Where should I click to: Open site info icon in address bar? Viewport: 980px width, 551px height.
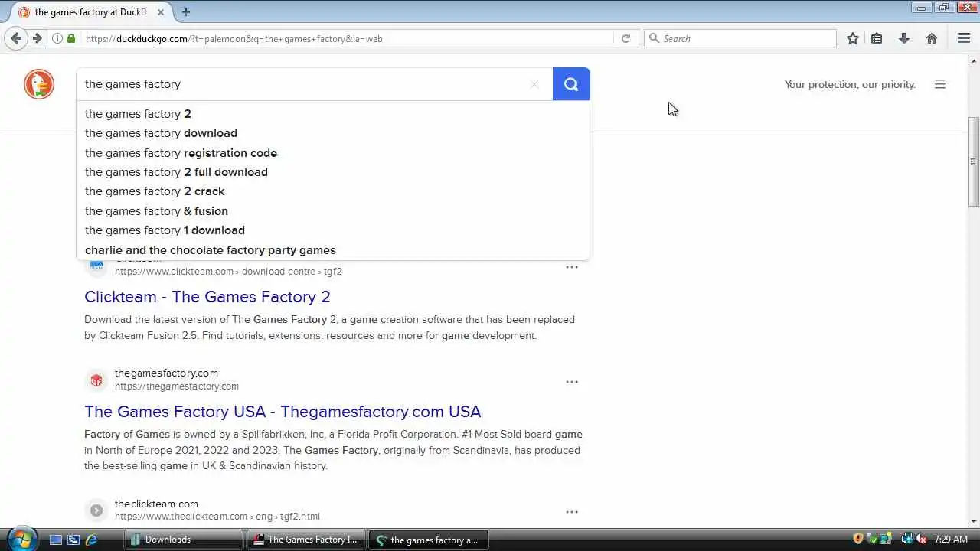click(x=57, y=38)
